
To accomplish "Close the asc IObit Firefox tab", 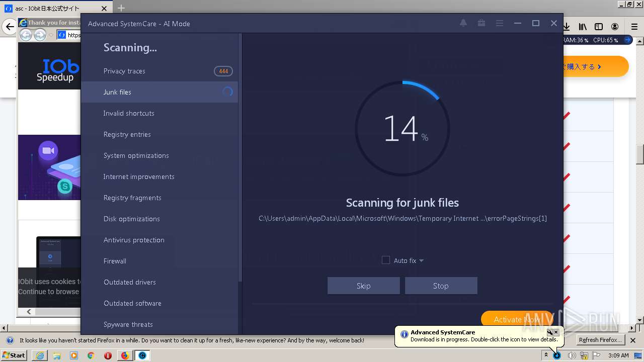I will [104, 9].
